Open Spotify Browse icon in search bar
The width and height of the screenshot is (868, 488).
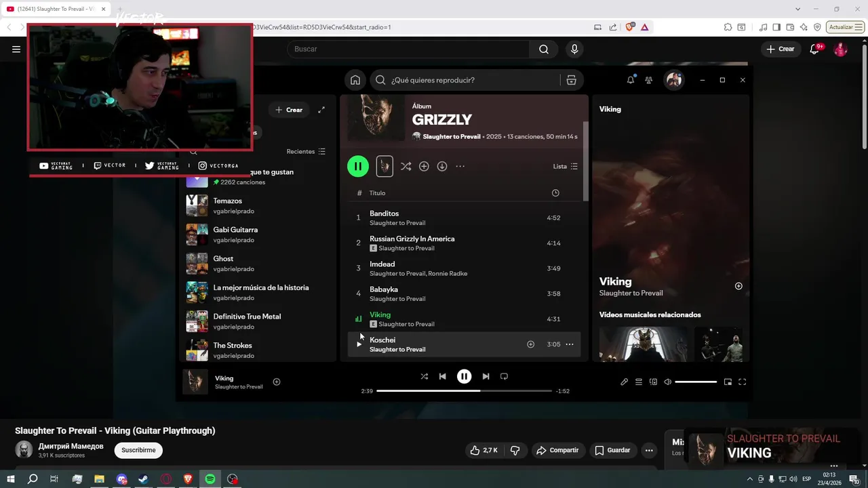click(571, 80)
